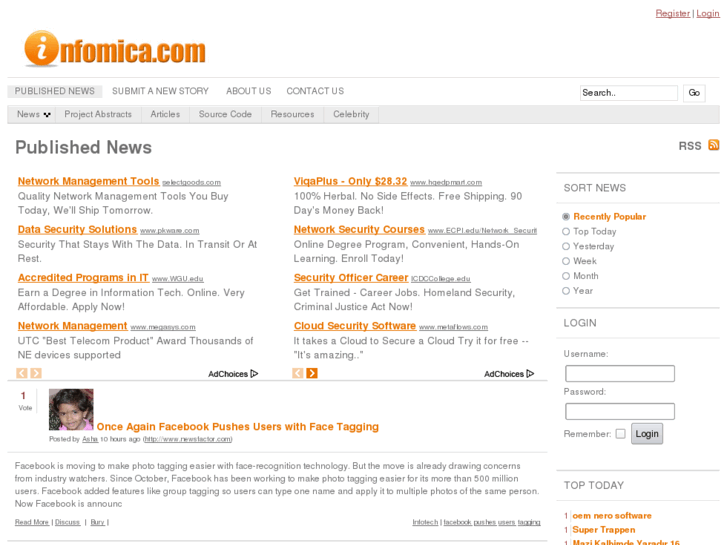Open Super Trappen top story
727x545 pixels.
(604, 530)
